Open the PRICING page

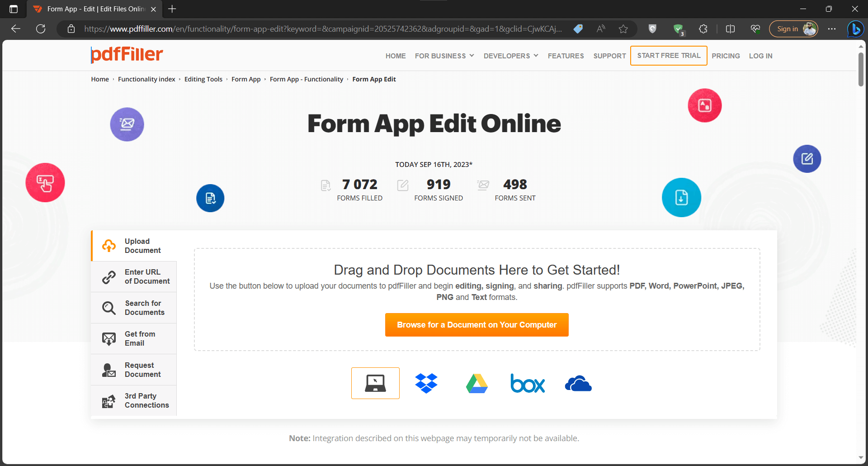click(726, 56)
